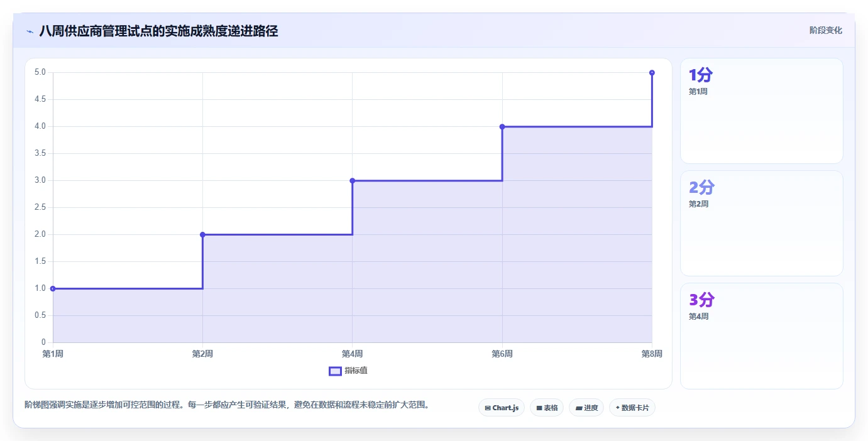Click the title 八周供应商管理试点的实施成熟度递进路径
This screenshot has height=441, width=868.
pyautogui.click(x=158, y=31)
